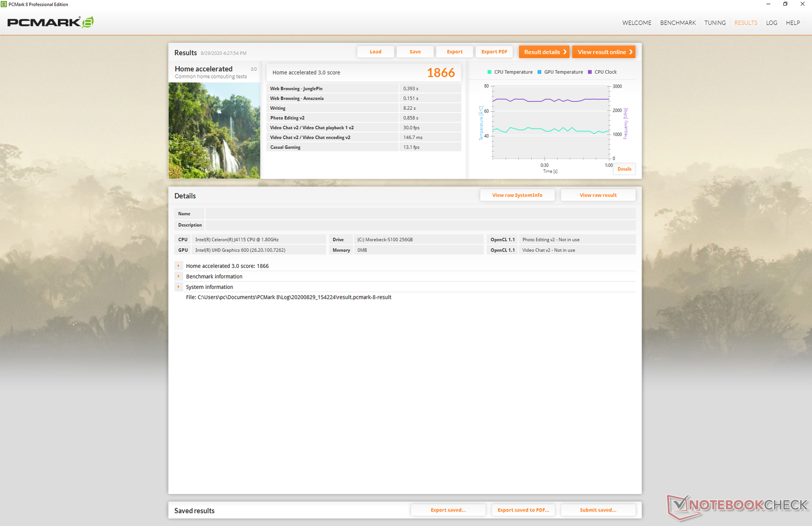This screenshot has width=812, height=526.
Task: Switch to the BENCHMARK tab
Action: tap(678, 23)
